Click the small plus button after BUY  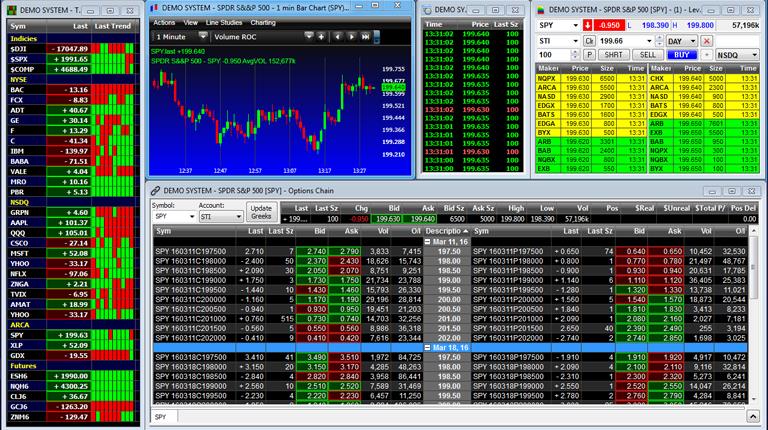[x=706, y=55]
